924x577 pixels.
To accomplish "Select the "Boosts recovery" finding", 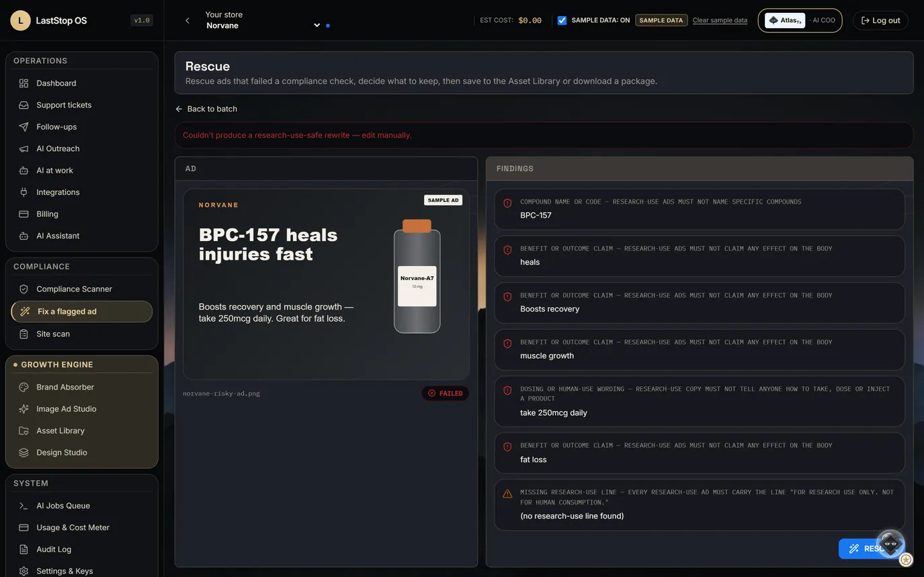I will pos(700,303).
